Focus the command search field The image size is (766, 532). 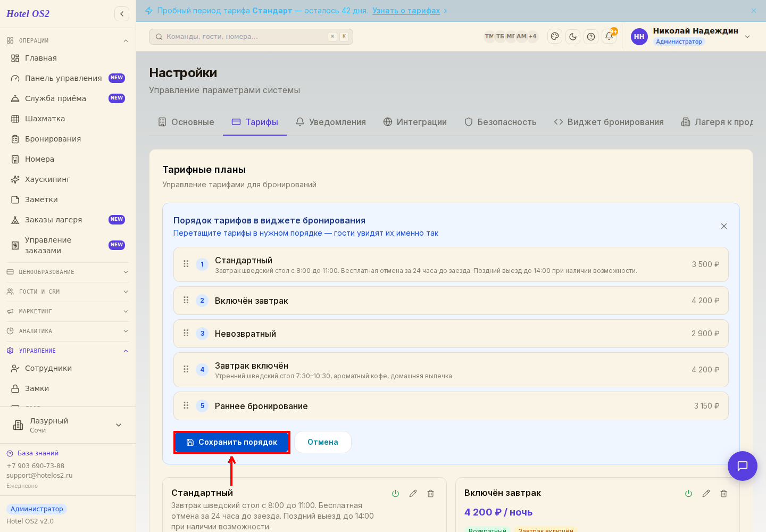pyautogui.click(x=251, y=37)
